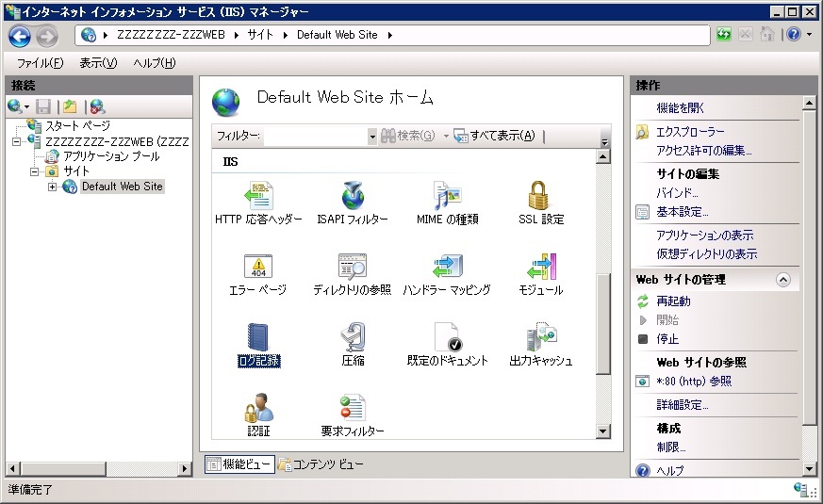The width and height of the screenshot is (823, 504).
Task: Switch to コンテンツ ビュー tab
Action: click(x=321, y=464)
